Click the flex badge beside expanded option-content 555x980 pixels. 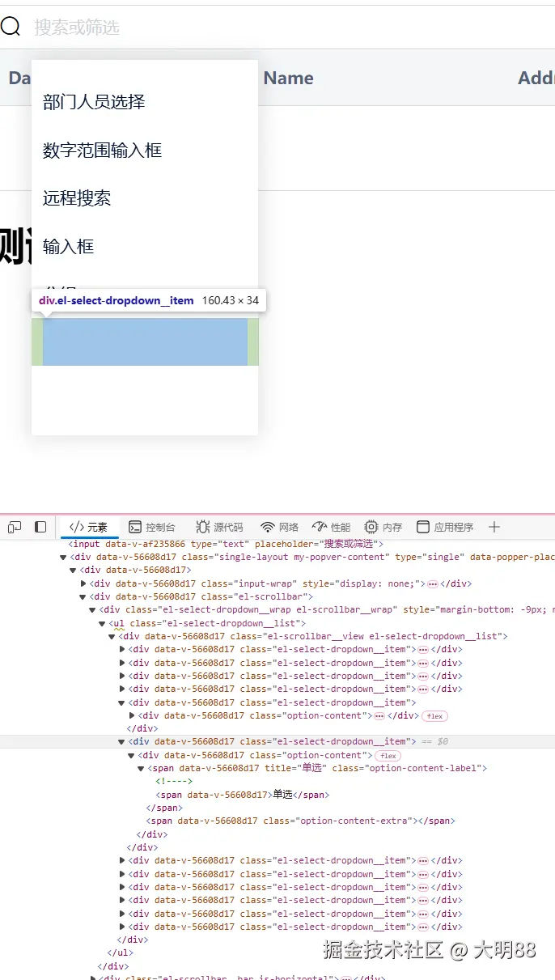point(388,755)
